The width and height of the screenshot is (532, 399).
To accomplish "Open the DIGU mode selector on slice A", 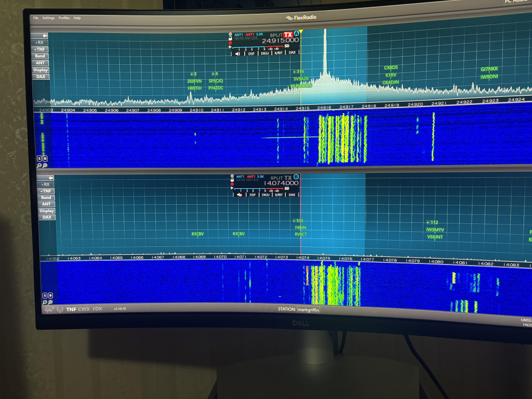I will tap(265, 53).
